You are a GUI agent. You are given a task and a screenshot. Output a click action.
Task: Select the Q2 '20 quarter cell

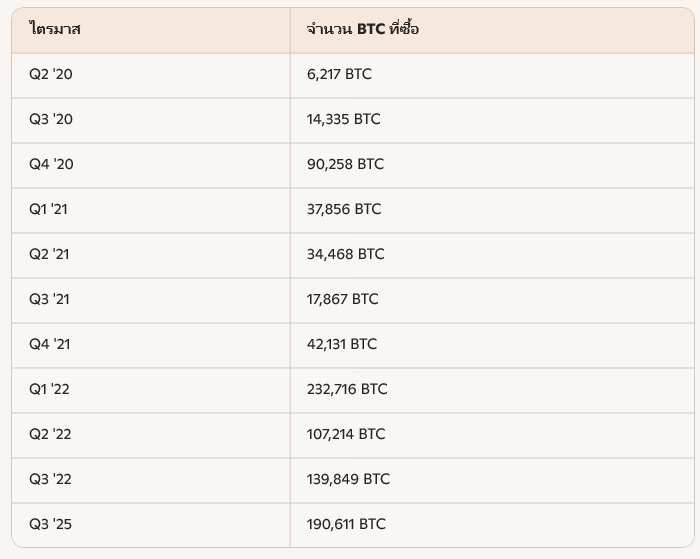click(x=50, y=74)
